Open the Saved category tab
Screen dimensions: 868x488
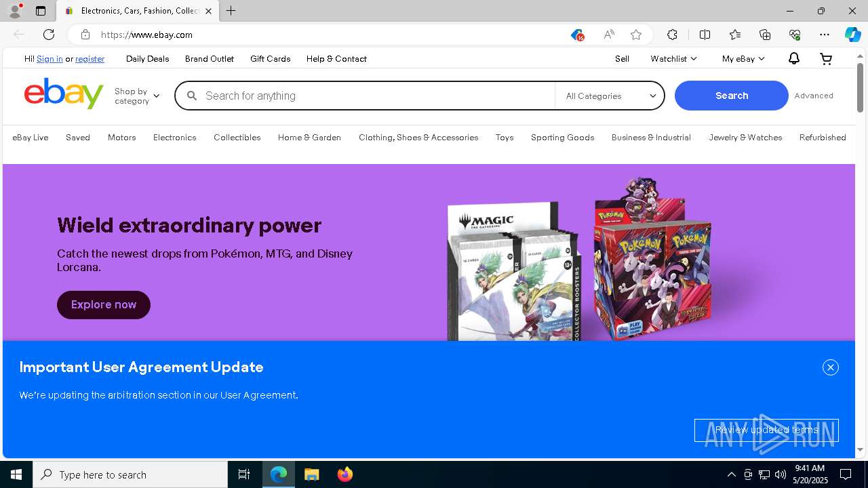(78, 138)
